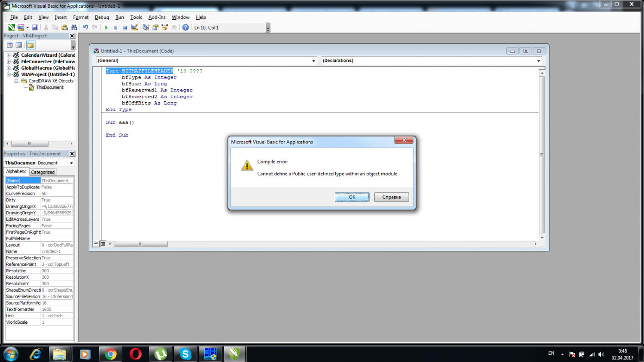Click the Insert UserForm toolbar icon
The height and width of the screenshot is (362, 644).
(21, 27)
